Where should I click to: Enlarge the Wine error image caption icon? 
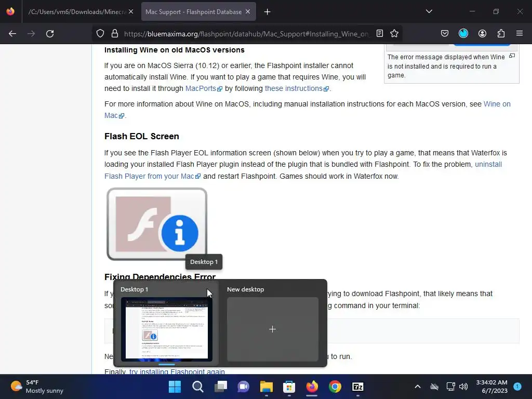tap(512, 56)
